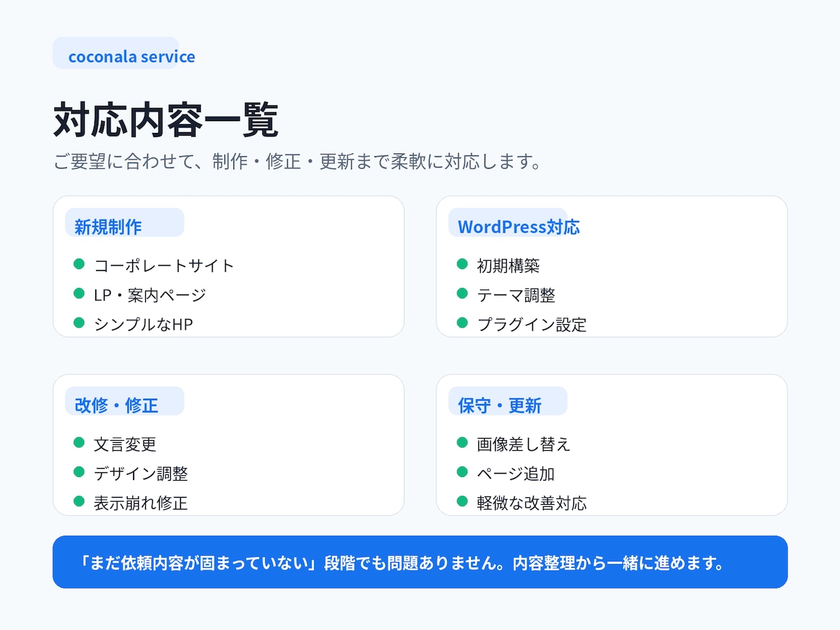Select the 保守・更新 card label
Image resolution: width=840 pixels, height=630 pixels.
508,401
